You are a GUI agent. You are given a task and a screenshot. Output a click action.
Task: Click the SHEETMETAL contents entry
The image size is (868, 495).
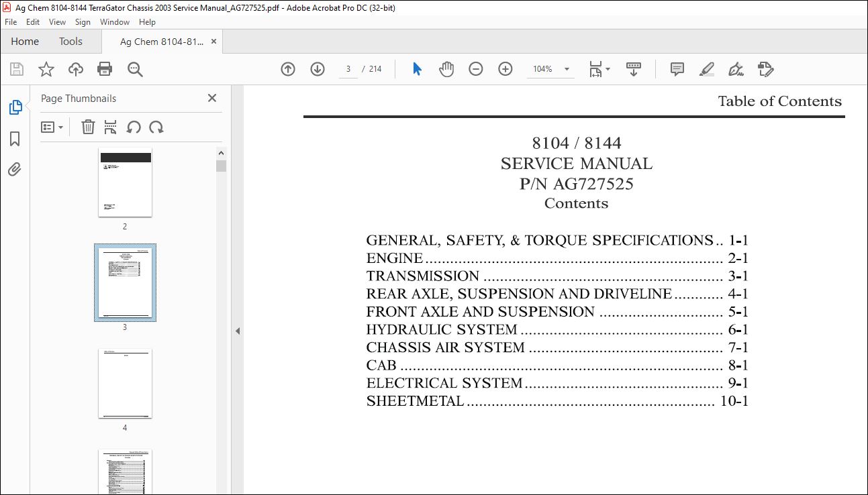[557, 401]
